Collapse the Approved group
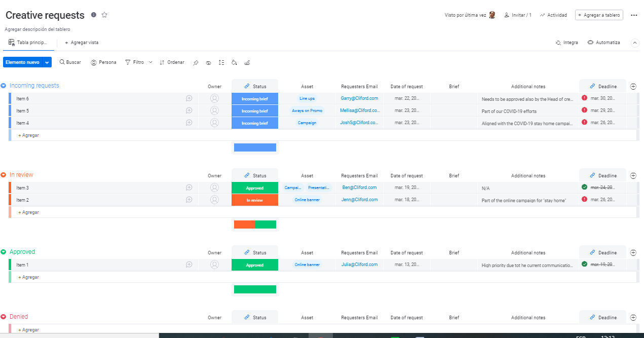 4,252
